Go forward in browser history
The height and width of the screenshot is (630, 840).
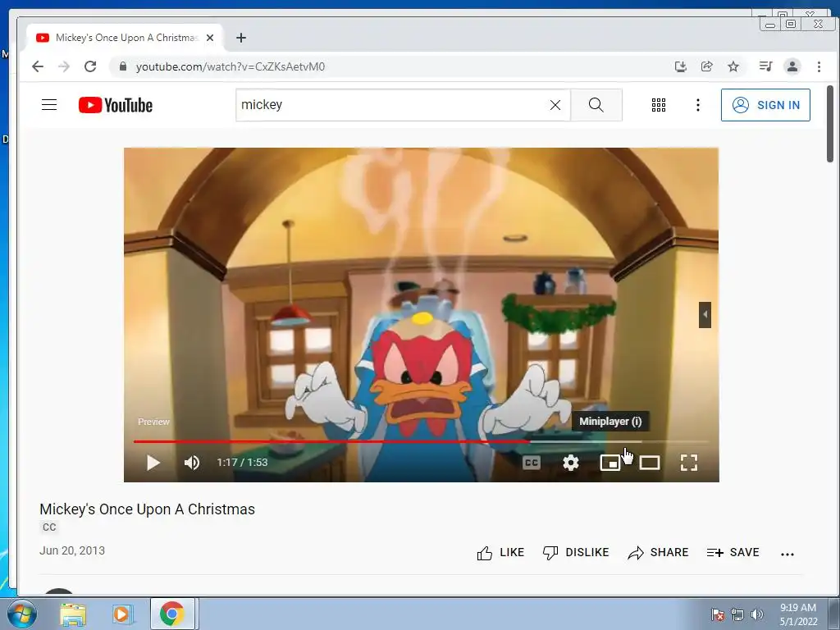64,66
